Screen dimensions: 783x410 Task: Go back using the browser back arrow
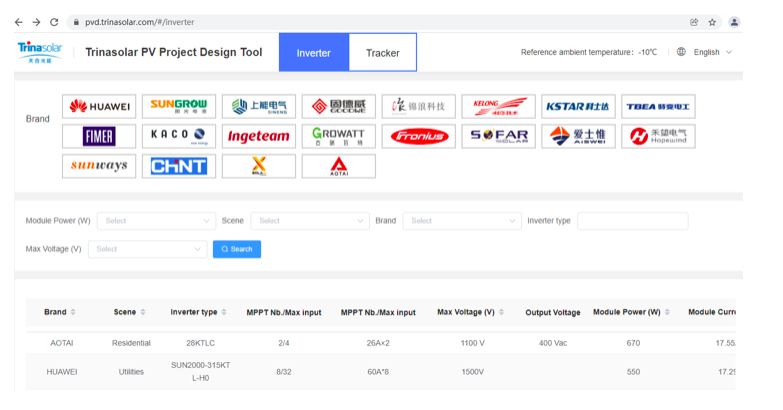coord(18,22)
